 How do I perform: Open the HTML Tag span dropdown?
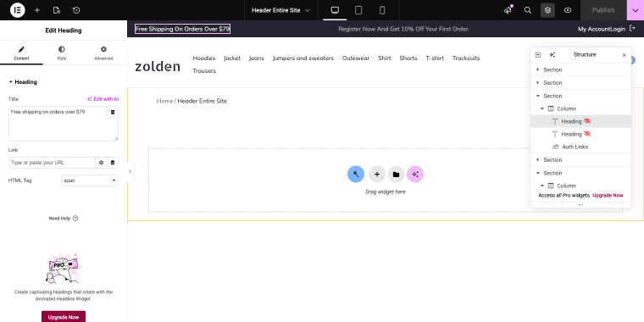point(90,180)
